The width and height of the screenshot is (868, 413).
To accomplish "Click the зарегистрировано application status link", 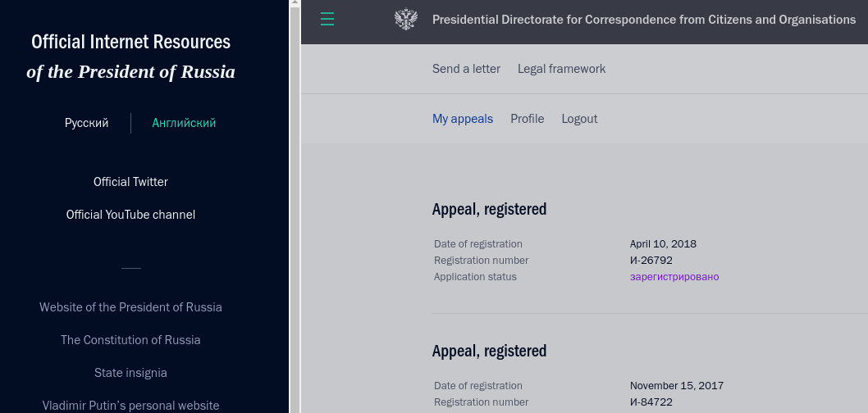I will point(674,277).
